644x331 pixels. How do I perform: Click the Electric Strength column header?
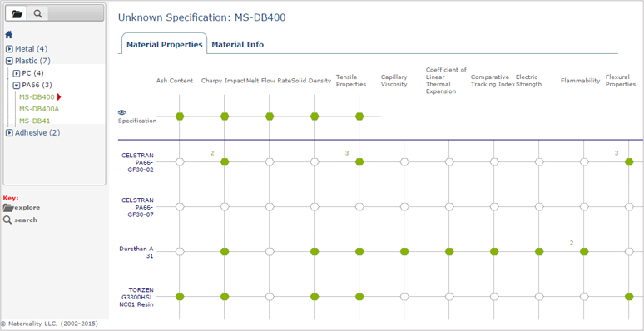(528, 81)
